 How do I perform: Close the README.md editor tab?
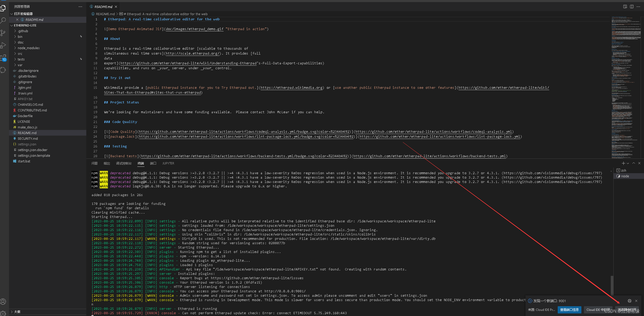116,7
